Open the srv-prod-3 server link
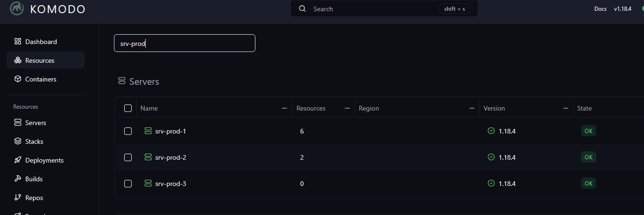 pyautogui.click(x=171, y=184)
